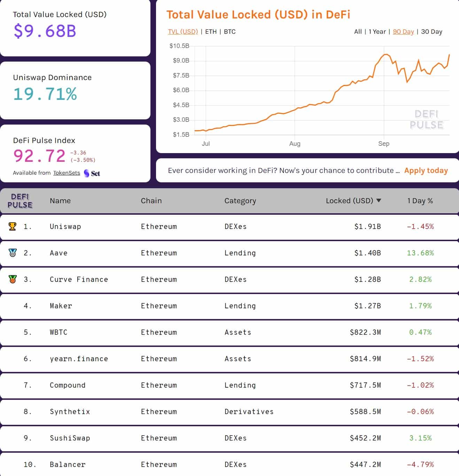This screenshot has width=459, height=476.
Task: Click the bronze medal icon beside Curve Finance
Action: point(13,279)
